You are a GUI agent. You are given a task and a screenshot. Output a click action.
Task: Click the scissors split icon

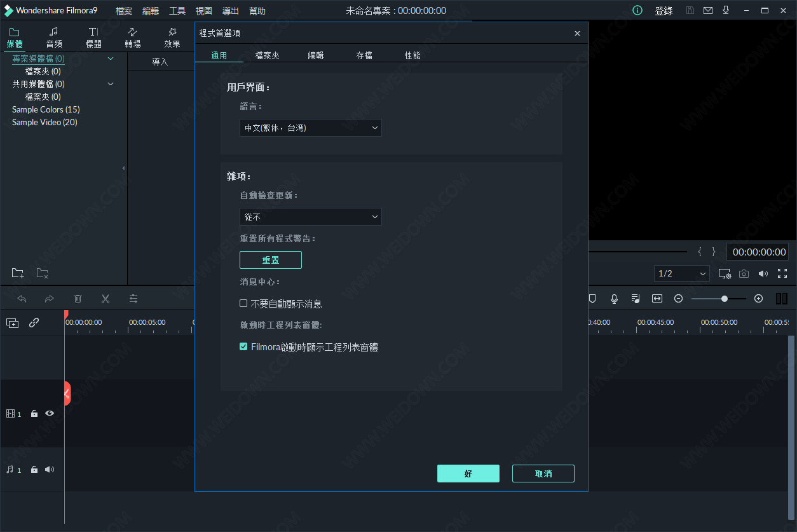(x=106, y=298)
